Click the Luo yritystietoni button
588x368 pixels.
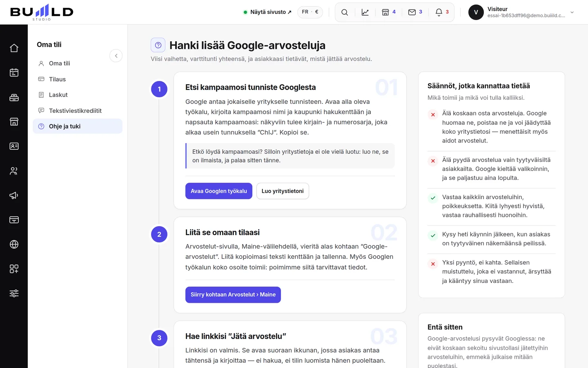coord(283,191)
